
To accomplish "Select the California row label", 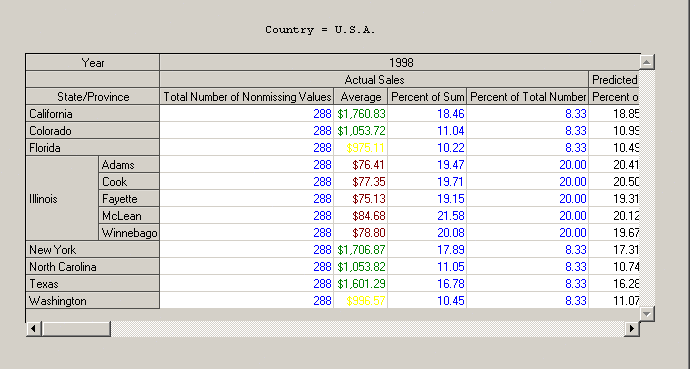I will pos(92,113).
